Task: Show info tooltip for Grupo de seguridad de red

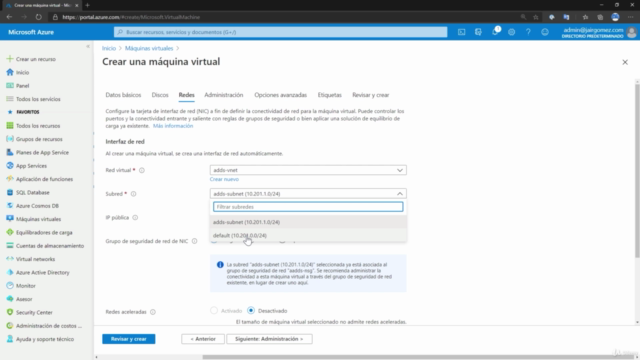Action: 195,241
